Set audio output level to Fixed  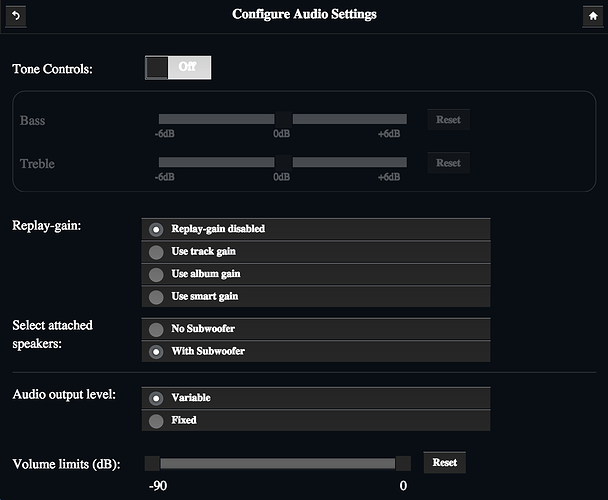click(316, 420)
